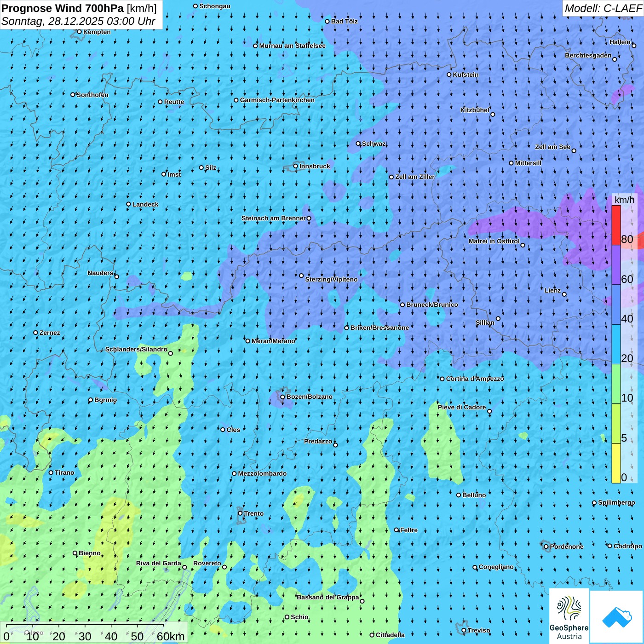Click the 'Berchtesgaden' label

click(588, 55)
